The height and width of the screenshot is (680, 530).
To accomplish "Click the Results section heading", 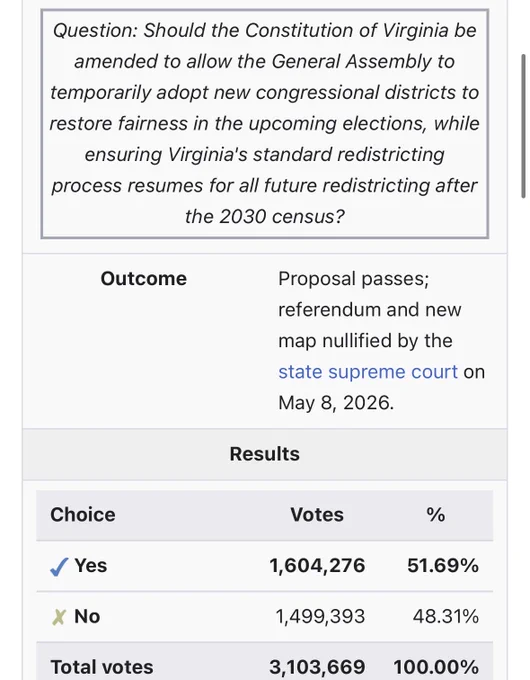I will point(265,454).
